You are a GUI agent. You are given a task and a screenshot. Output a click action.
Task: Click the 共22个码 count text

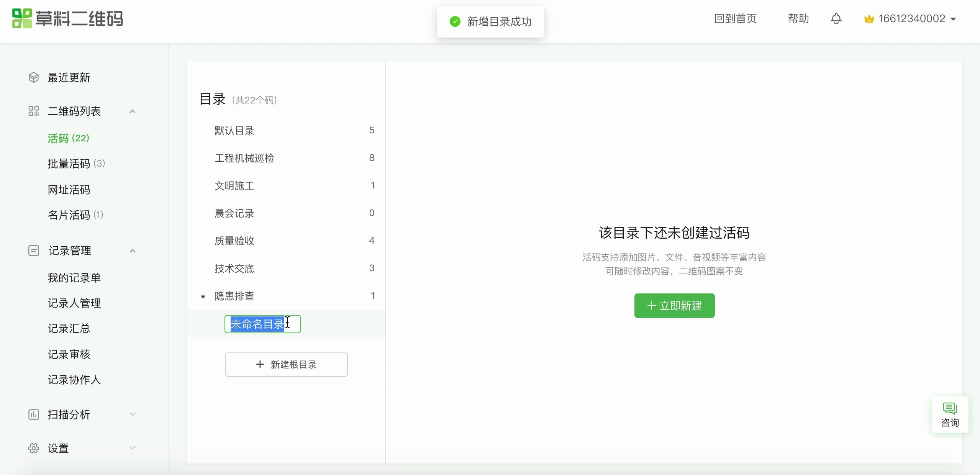tap(254, 100)
